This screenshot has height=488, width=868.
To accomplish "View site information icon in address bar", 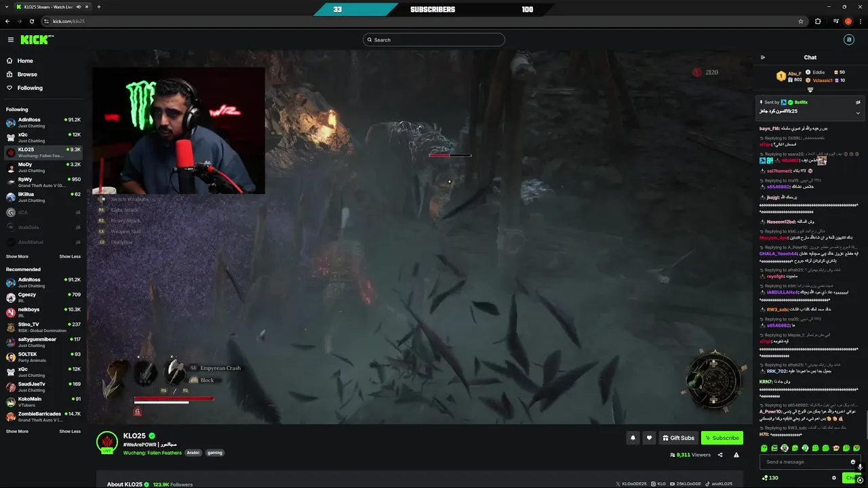I will pos(47,21).
